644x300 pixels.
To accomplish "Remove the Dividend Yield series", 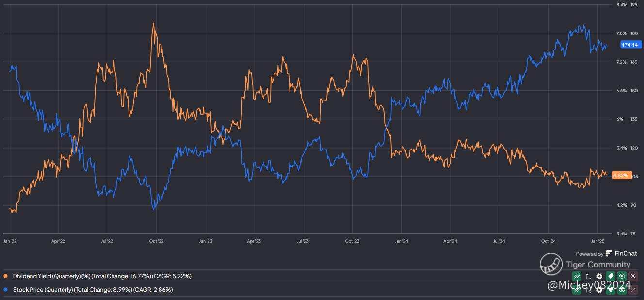I will 633,276.
